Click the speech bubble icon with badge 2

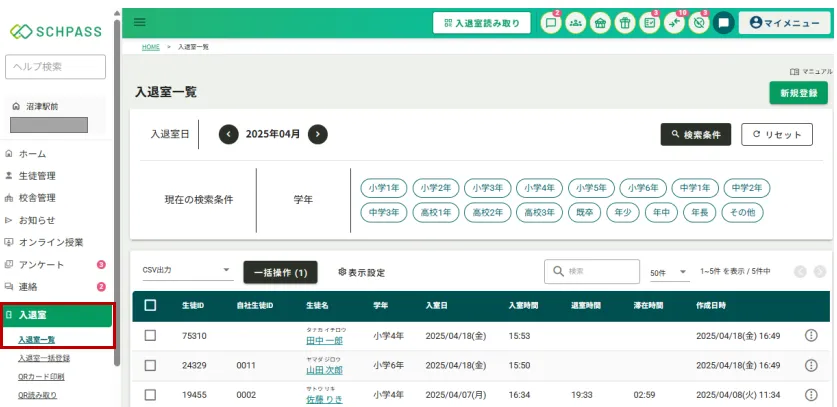point(549,22)
